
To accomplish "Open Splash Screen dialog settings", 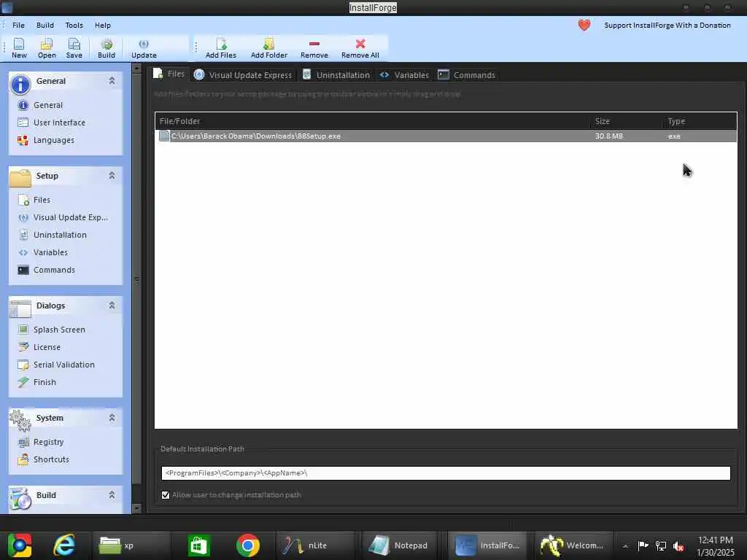I will 52,330.
